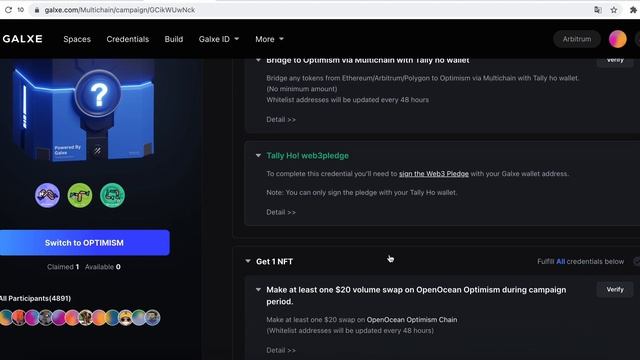
Task: Click the All Participants(4891) label
Action: coord(36,298)
